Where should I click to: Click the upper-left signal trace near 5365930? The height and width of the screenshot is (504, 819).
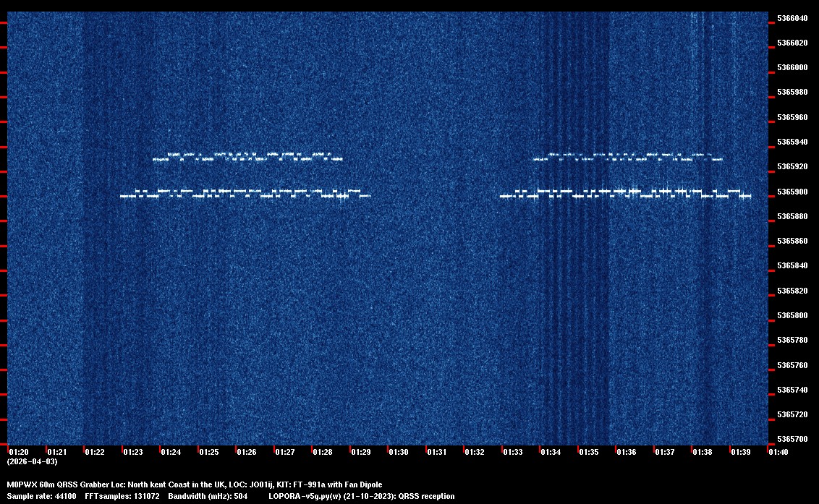(x=247, y=156)
